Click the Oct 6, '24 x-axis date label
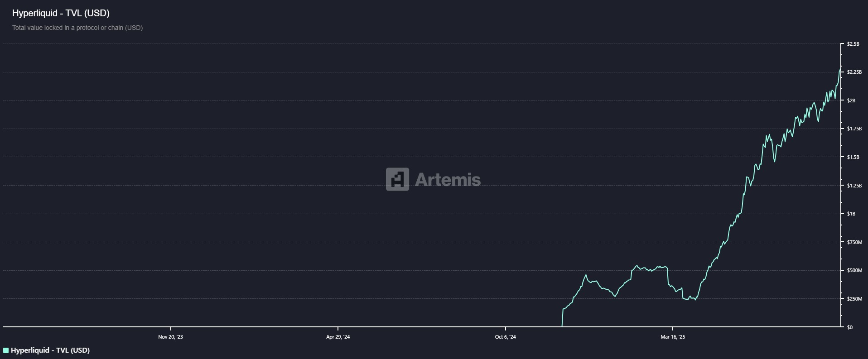 coord(506,337)
